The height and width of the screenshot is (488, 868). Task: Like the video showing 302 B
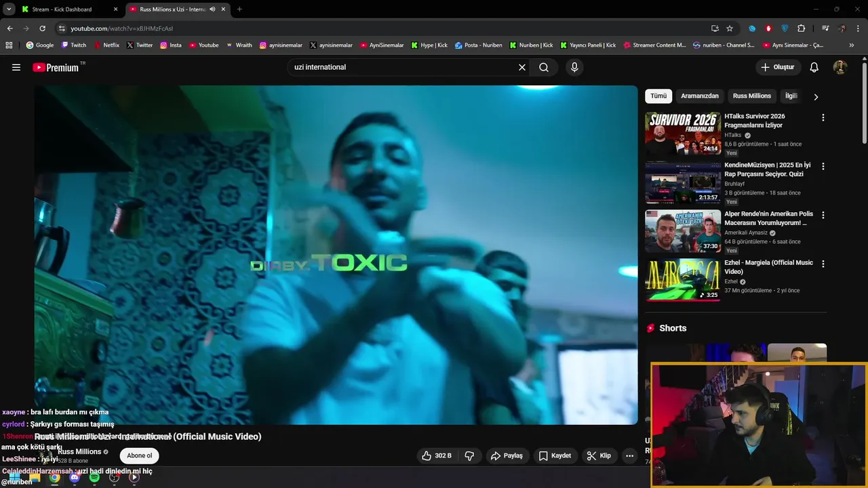pos(436,455)
